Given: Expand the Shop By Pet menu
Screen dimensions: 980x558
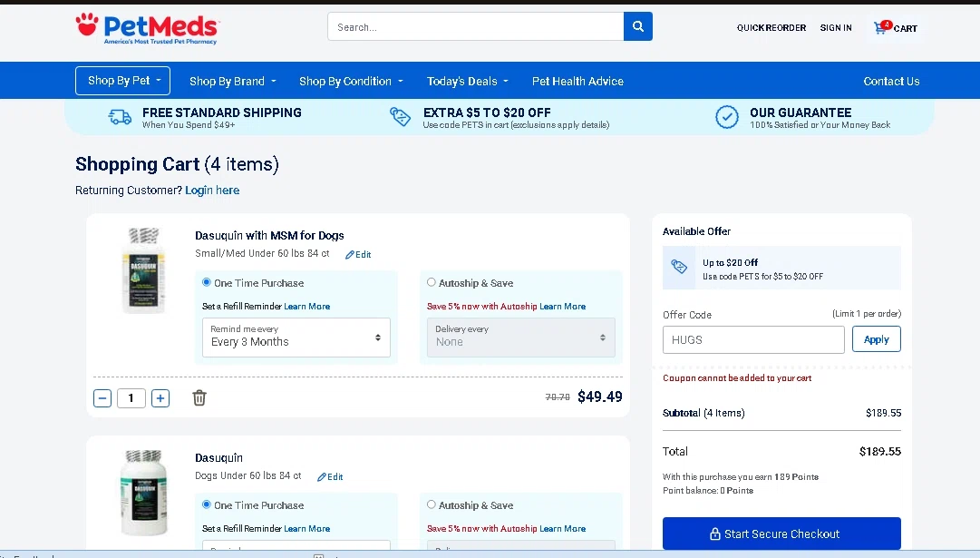Looking at the screenshot, I should click(x=122, y=81).
